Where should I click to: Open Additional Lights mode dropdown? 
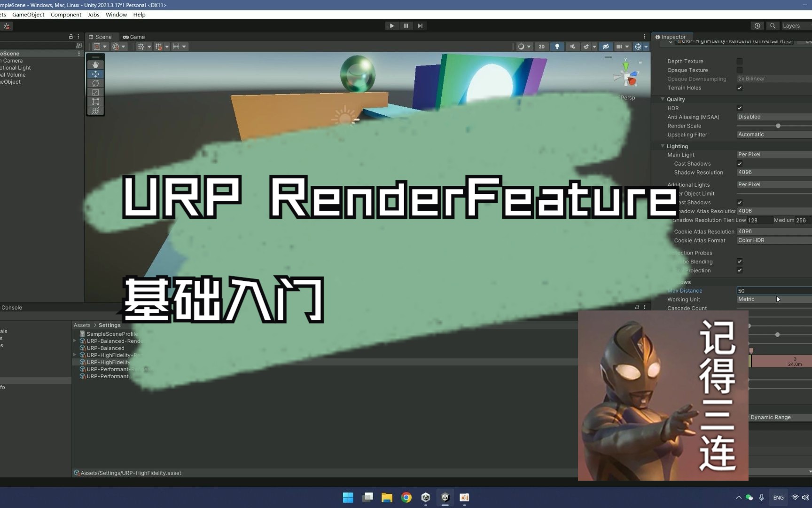(x=774, y=184)
